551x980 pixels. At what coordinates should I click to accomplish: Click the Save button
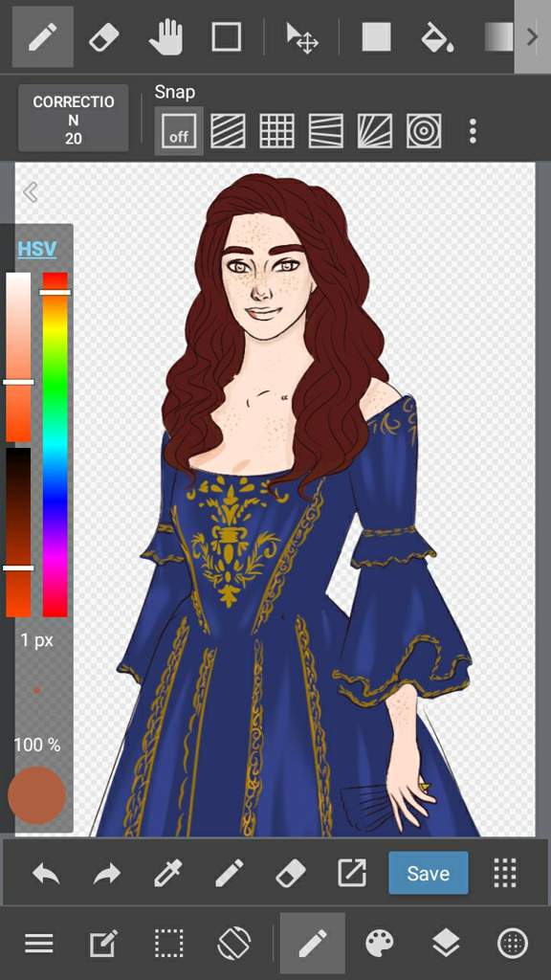tap(428, 873)
